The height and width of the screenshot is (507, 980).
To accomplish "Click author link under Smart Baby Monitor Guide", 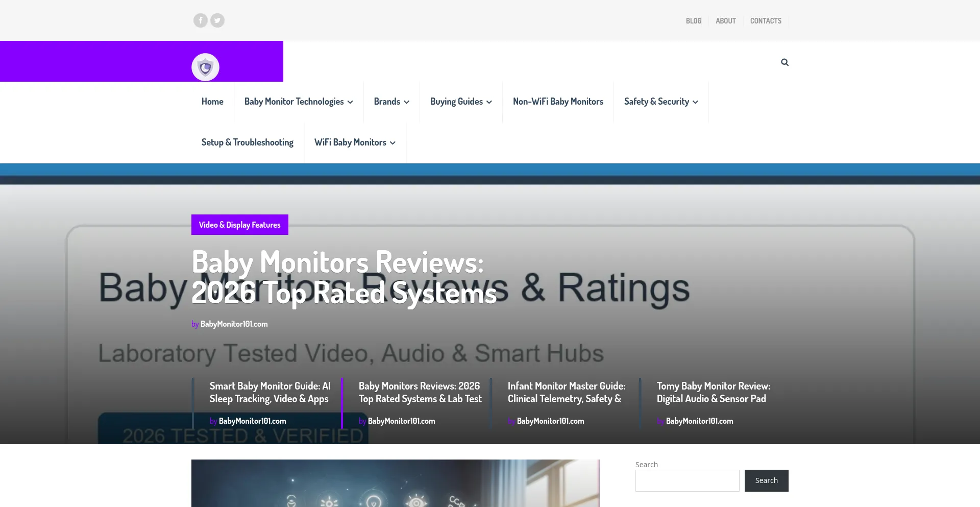I will tap(252, 421).
